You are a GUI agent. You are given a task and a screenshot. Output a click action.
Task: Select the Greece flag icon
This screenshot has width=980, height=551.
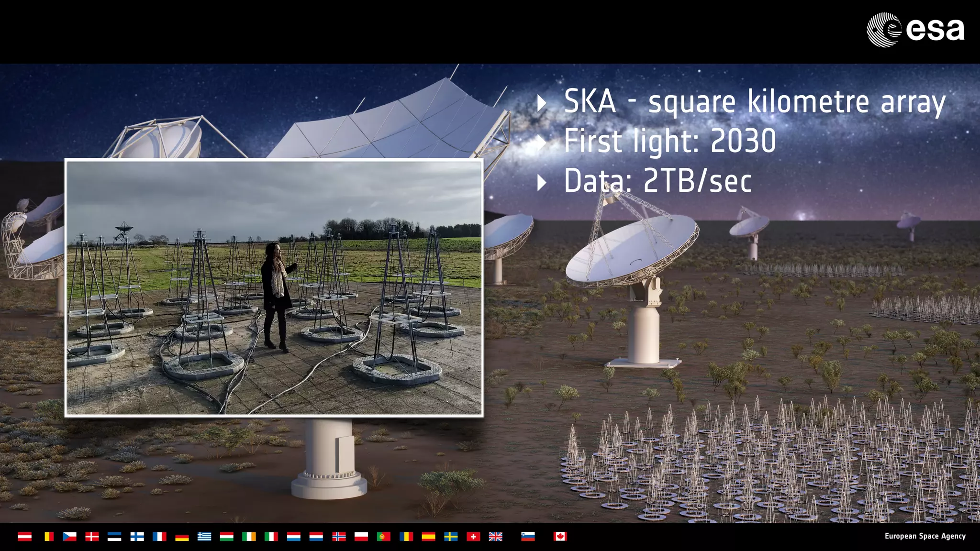click(x=204, y=537)
